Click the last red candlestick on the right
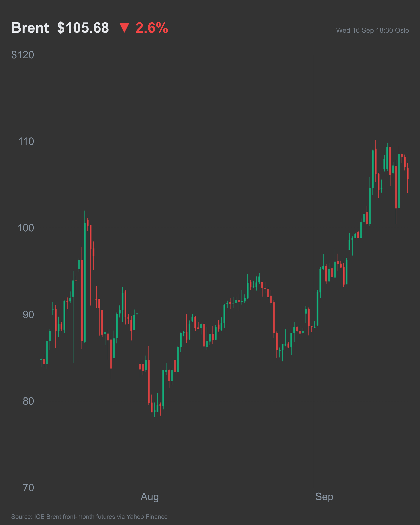Image resolution: width=420 pixels, height=525 pixels. 408,178
